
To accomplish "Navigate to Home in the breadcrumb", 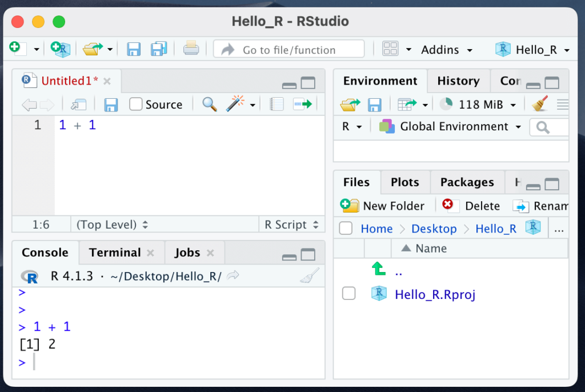I will coord(376,229).
